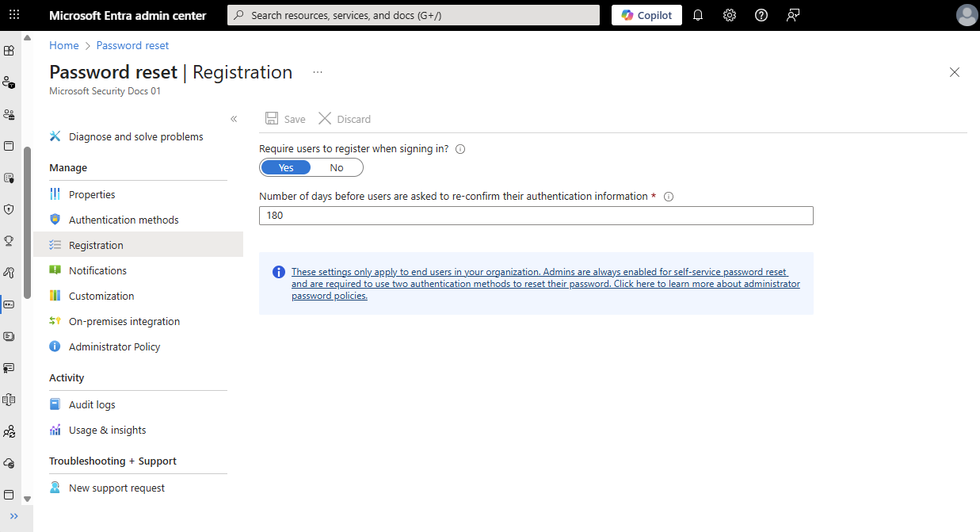Click the Audit logs icon

[x=55, y=404]
